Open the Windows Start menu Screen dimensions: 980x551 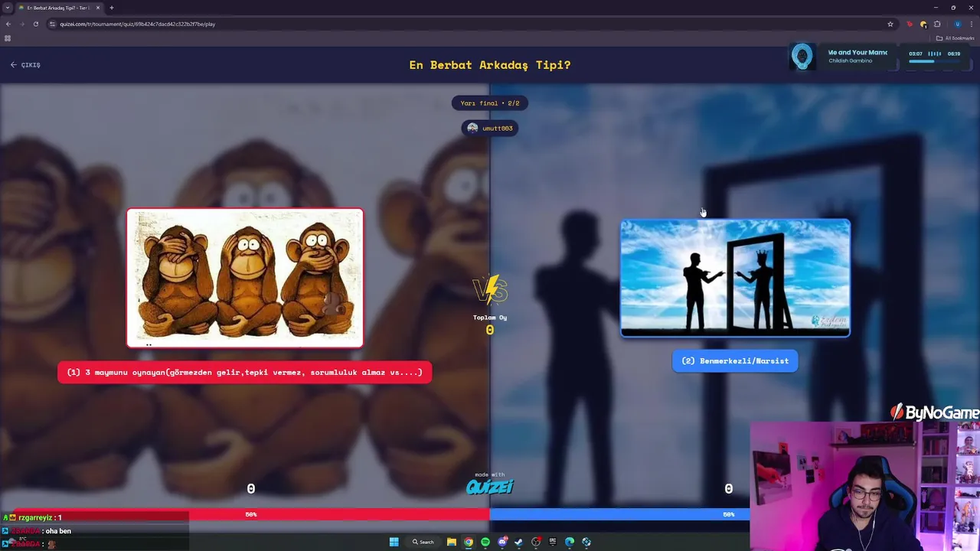(394, 542)
